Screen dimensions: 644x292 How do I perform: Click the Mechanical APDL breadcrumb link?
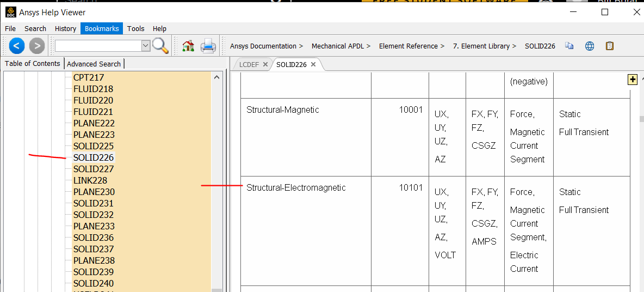(338, 46)
